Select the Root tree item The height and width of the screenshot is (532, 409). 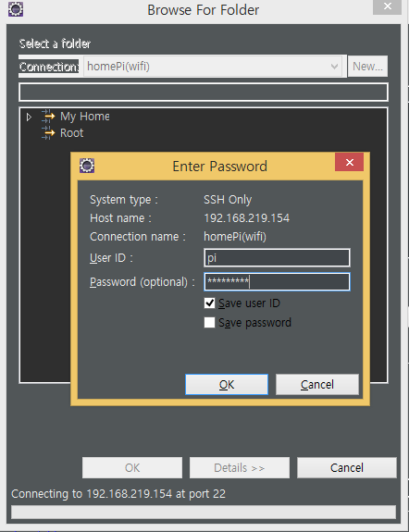pos(71,132)
